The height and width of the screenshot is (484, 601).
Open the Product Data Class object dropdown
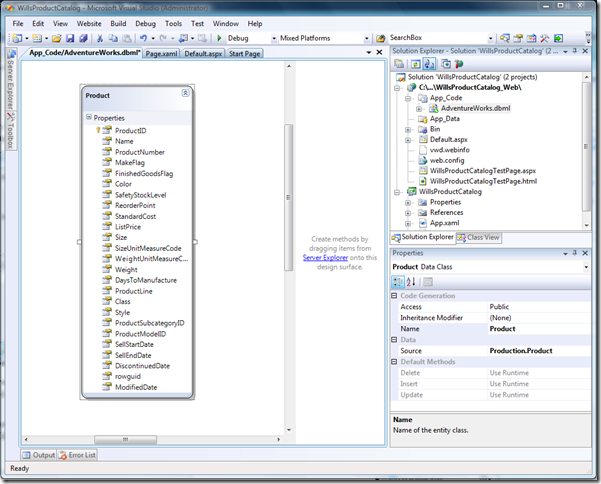(586, 267)
